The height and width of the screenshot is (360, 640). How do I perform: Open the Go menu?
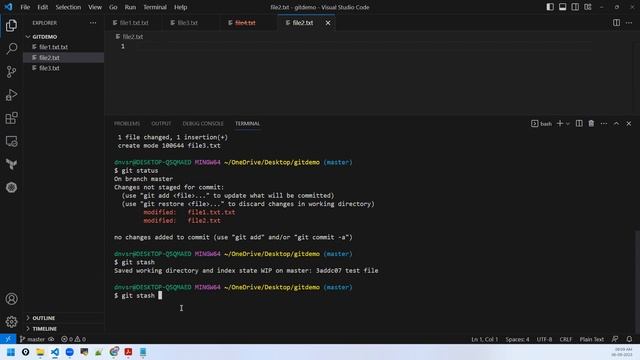tap(113, 7)
